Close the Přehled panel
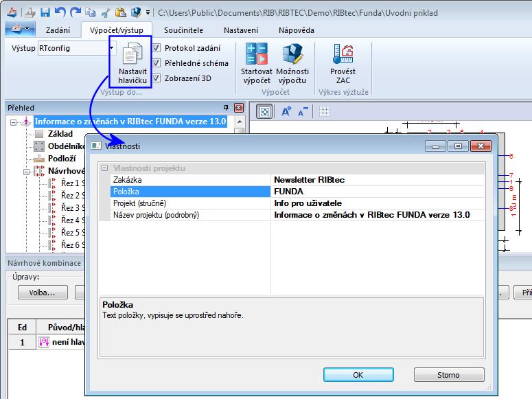Screen dimensions: 532x399 click(239, 108)
